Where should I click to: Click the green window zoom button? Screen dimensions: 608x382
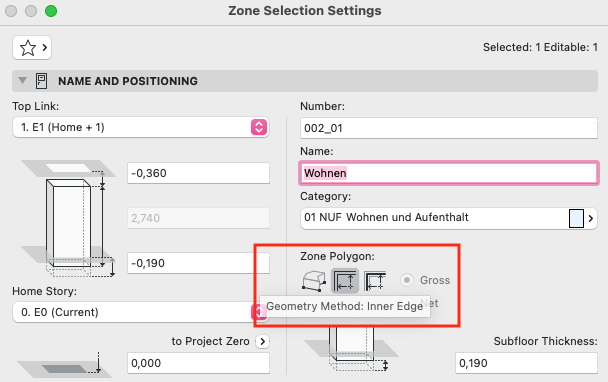[x=51, y=11]
